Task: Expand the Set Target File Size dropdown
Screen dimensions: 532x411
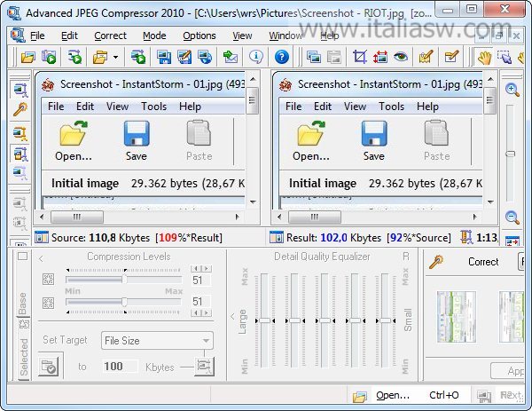Action: (x=157, y=341)
